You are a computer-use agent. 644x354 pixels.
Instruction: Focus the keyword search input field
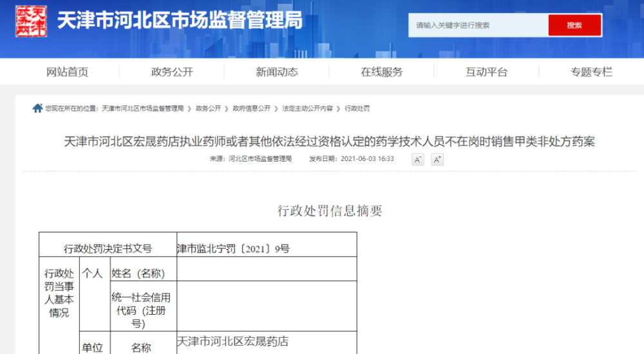[478, 25]
